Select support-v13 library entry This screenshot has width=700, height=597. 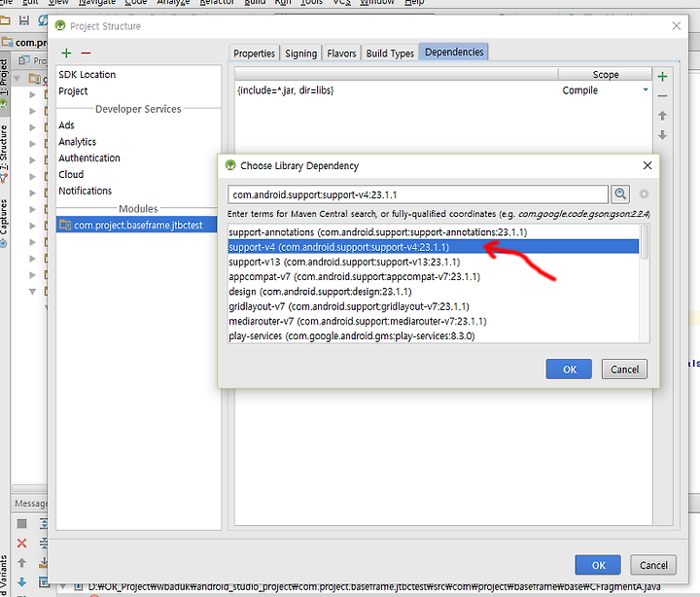(433, 262)
